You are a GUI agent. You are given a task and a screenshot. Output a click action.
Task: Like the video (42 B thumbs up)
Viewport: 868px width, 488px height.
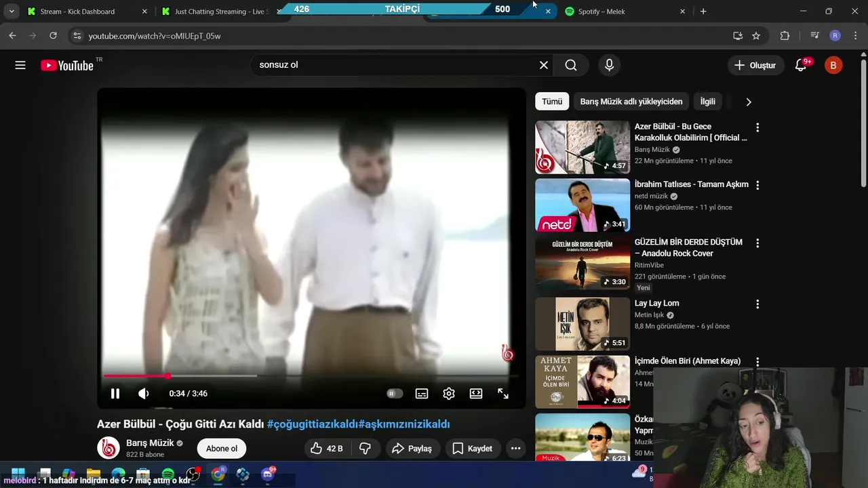(327, 449)
